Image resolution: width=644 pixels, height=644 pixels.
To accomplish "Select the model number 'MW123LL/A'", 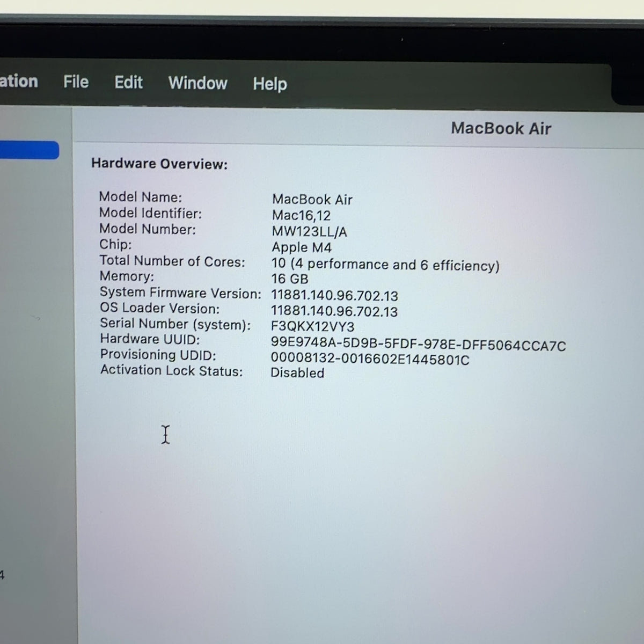I will pyautogui.click(x=309, y=232).
